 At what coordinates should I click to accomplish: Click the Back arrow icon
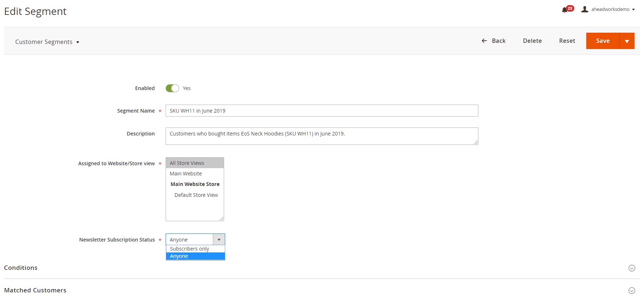pos(484,41)
